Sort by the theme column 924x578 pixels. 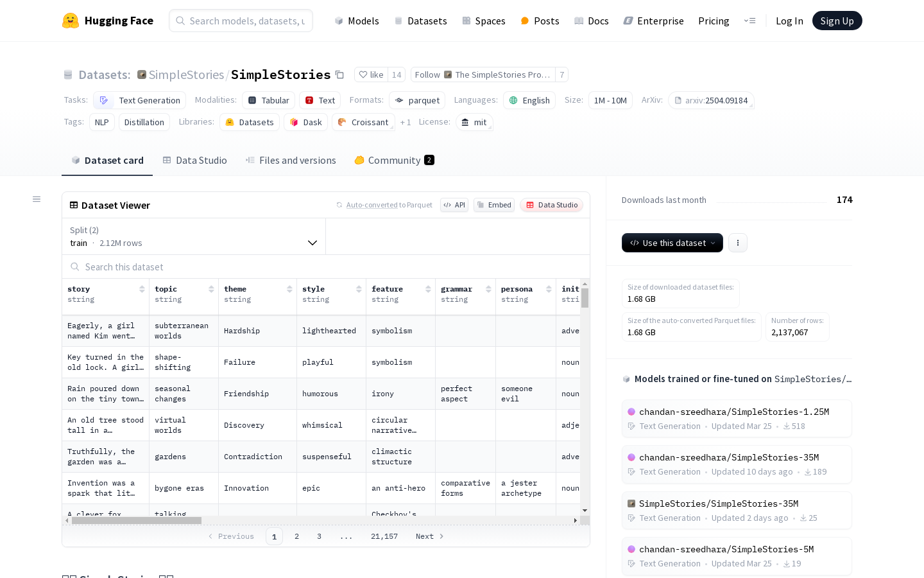point(289,289)
